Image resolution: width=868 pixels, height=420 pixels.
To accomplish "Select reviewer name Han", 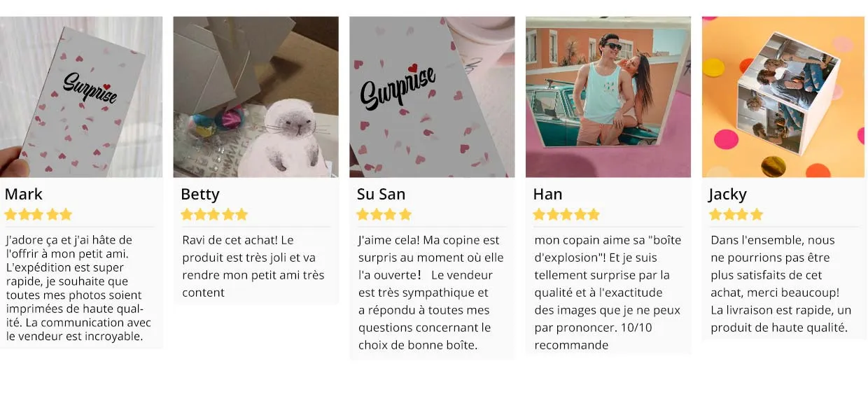I will coord(547,194).
